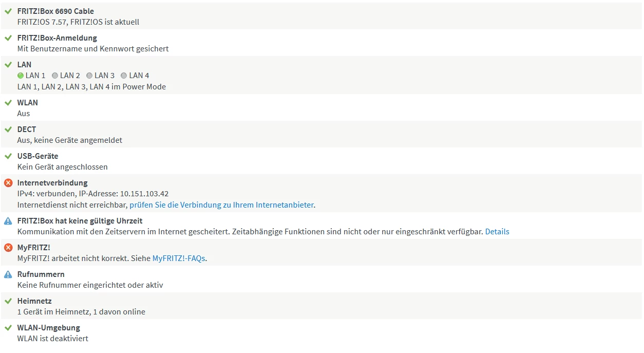Click the gray LAN 4 status indicator
Image resolution: width=644 pixels, height=353 pixels.
click(x=124, y=76)
